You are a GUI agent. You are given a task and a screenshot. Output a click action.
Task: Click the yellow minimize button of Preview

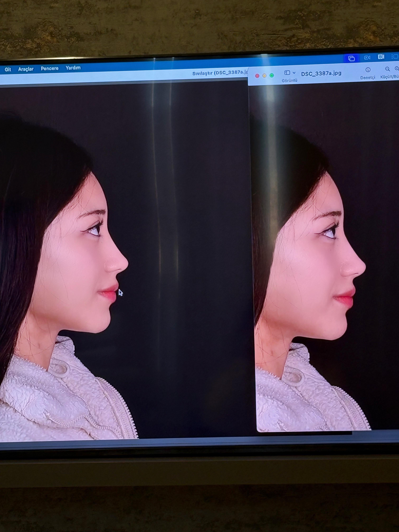(264, 76)
